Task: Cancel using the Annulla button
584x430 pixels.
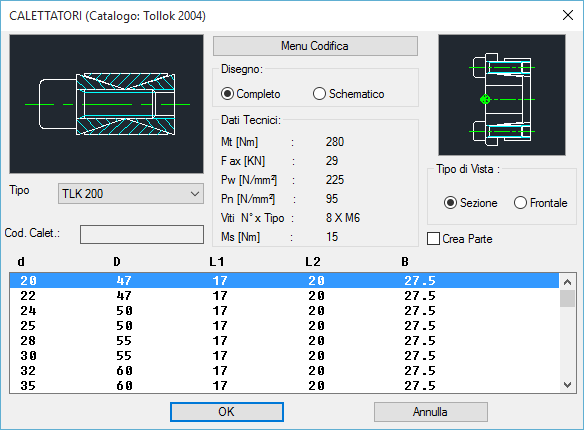Action: coord(431,412)
